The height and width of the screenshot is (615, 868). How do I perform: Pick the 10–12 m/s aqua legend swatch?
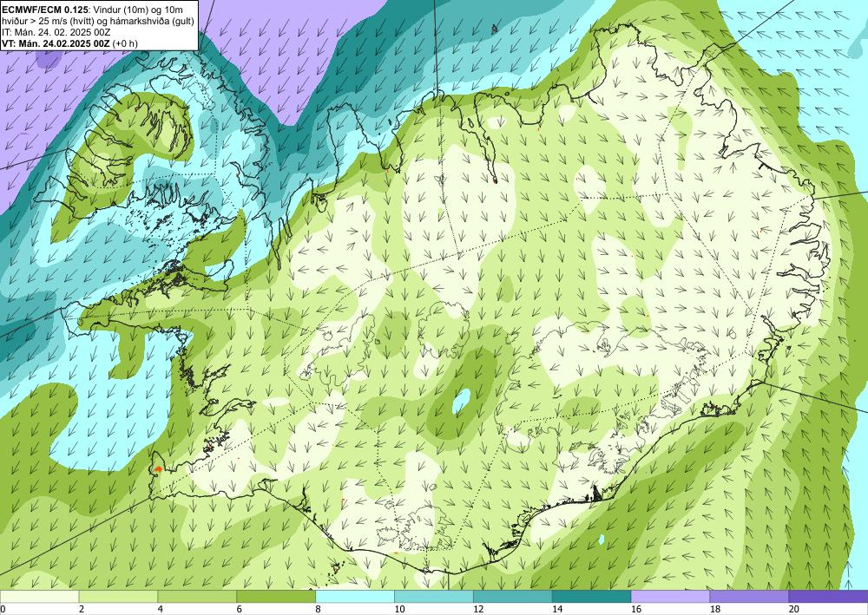point(434,596)
